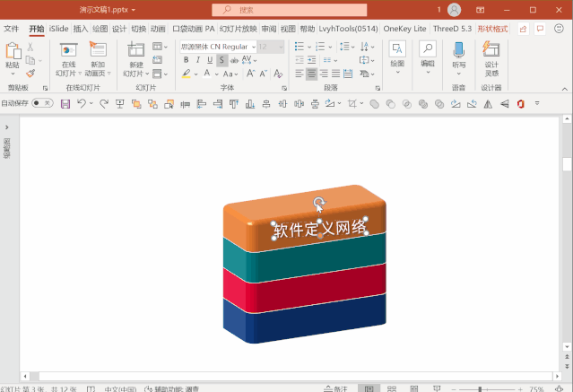The width and height of the screenshot is (573, 392).
Task: Switch to the iSlide tab
Action: [x=59, y=29]
